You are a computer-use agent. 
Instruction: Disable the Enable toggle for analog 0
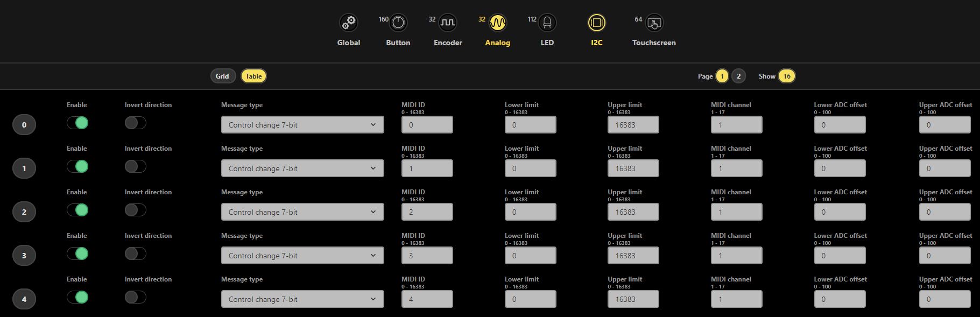[77, 123]
